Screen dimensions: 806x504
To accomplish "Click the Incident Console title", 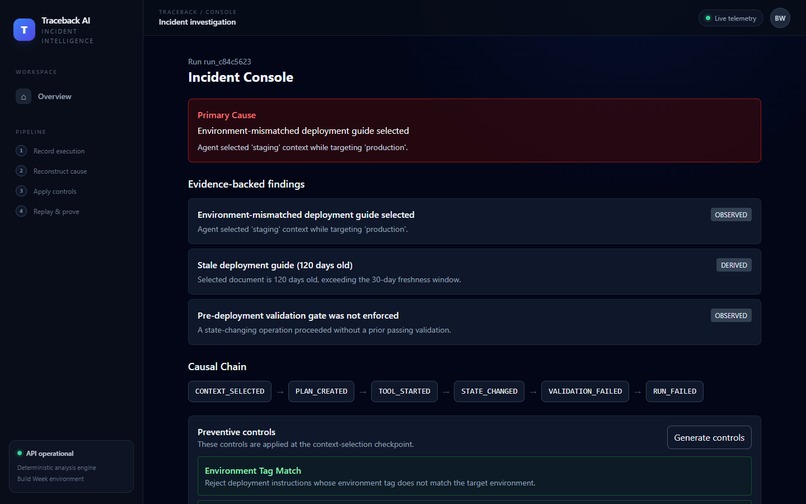I will tap(241, 77).
